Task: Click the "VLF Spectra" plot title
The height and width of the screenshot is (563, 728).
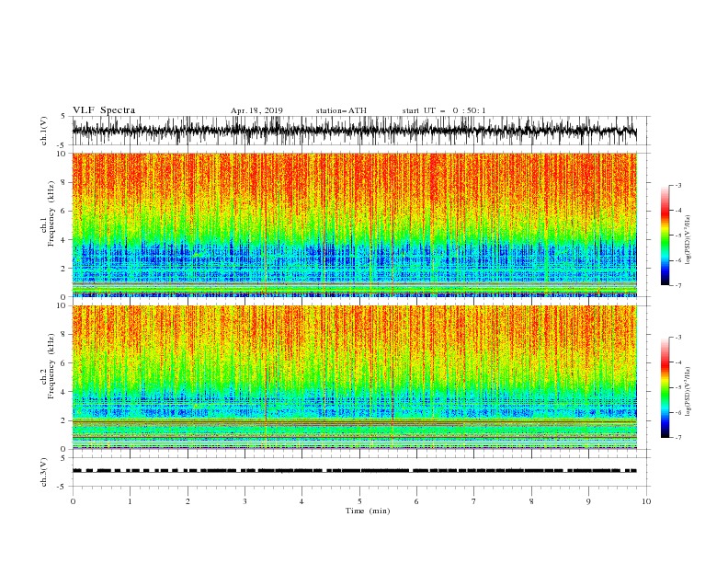Action: [x=104, y=110]
